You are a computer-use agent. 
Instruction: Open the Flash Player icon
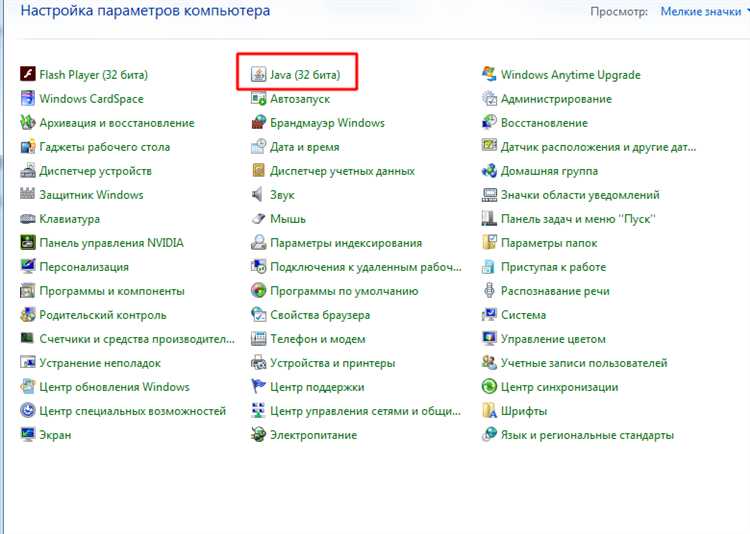tap(28, 74)
